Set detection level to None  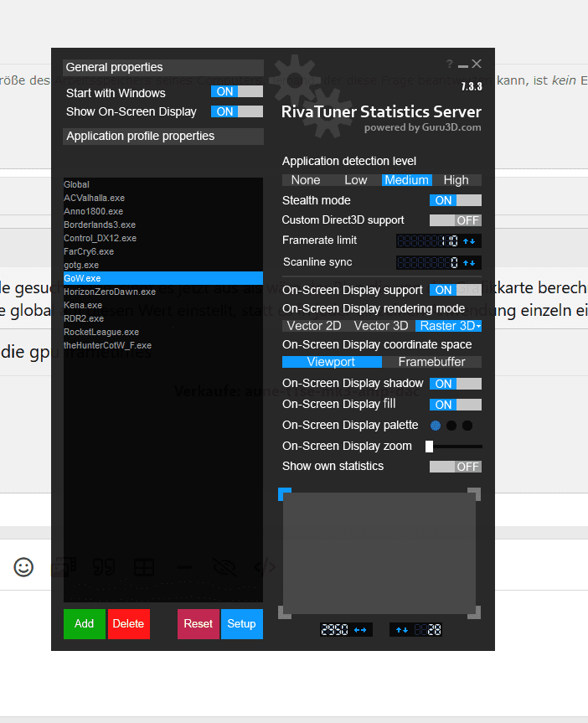(306, 180)
